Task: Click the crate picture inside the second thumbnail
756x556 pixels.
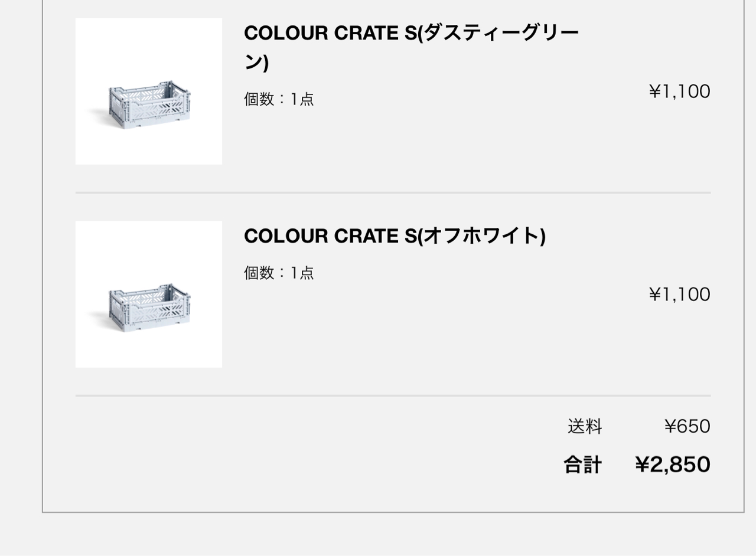Action: pos(140,310)
